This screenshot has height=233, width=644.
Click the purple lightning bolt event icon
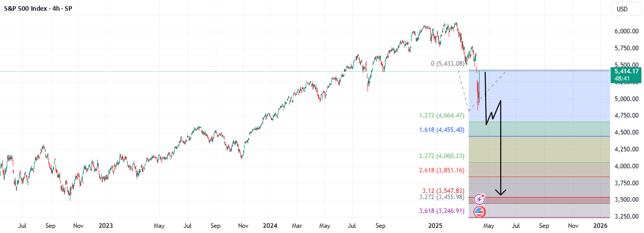(480, 199)
